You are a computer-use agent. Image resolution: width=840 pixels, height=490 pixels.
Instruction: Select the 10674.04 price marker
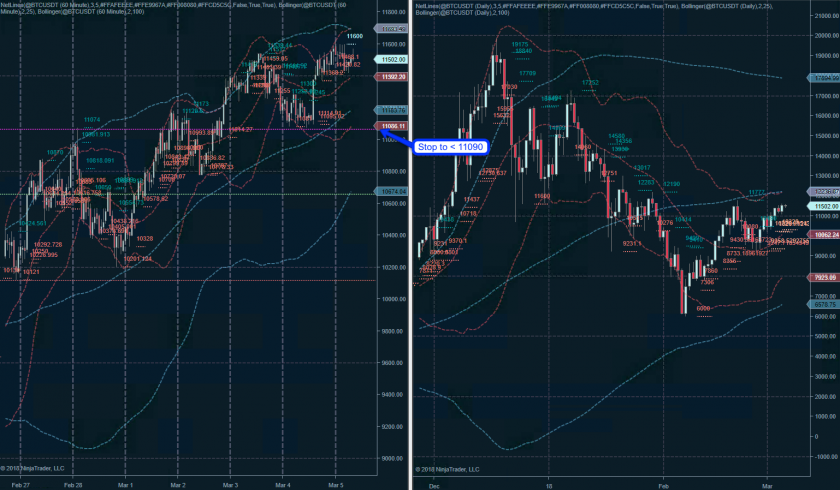click(393, 191)
